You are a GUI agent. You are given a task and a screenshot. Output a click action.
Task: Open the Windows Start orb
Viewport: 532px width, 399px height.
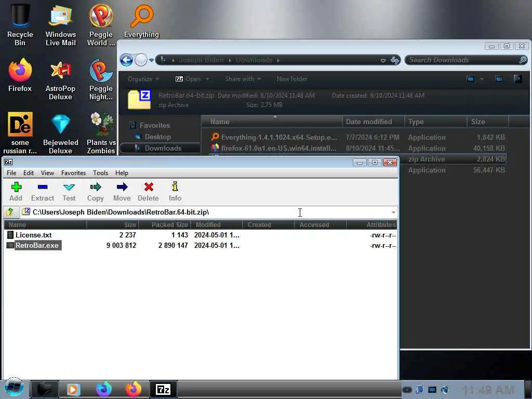coord(14,388)
